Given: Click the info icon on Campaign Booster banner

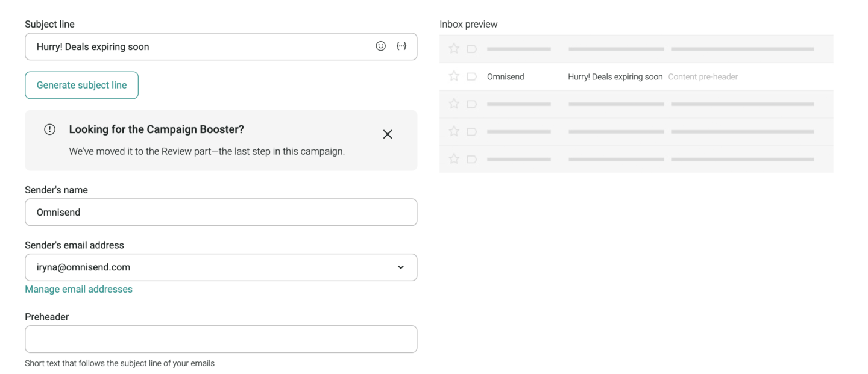Looking at the screenshot, I should [49, 129].
